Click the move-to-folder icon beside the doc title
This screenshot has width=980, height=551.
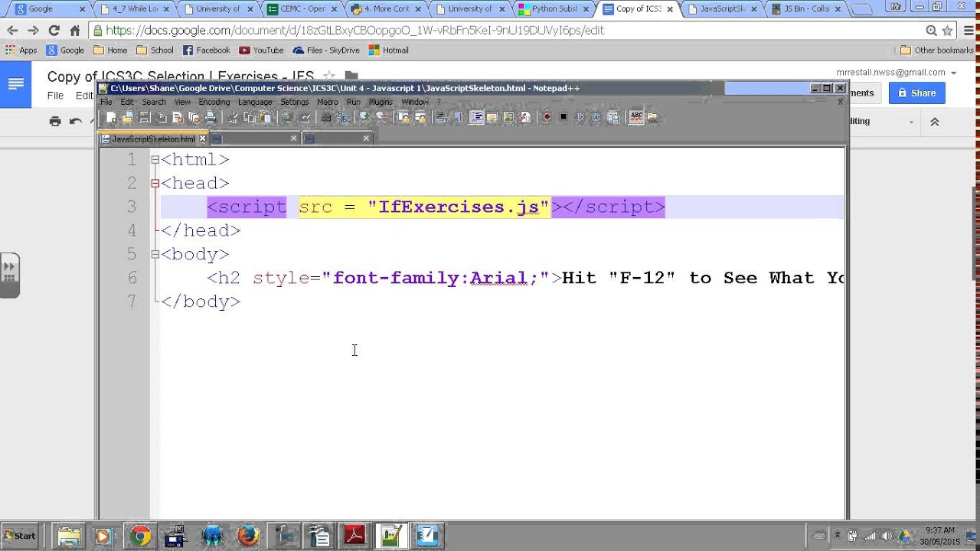coord(351,76)
